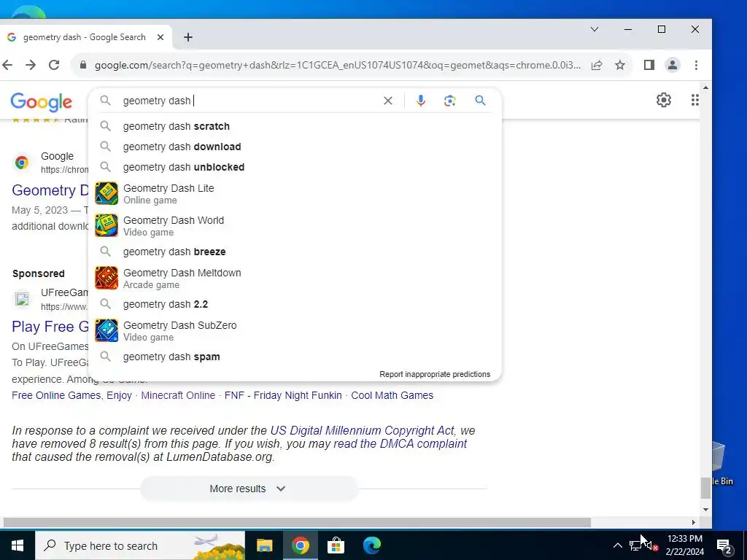Screen dimensions: 747x560
Task: Click the scroll right arrow
Action: (694, 522)
